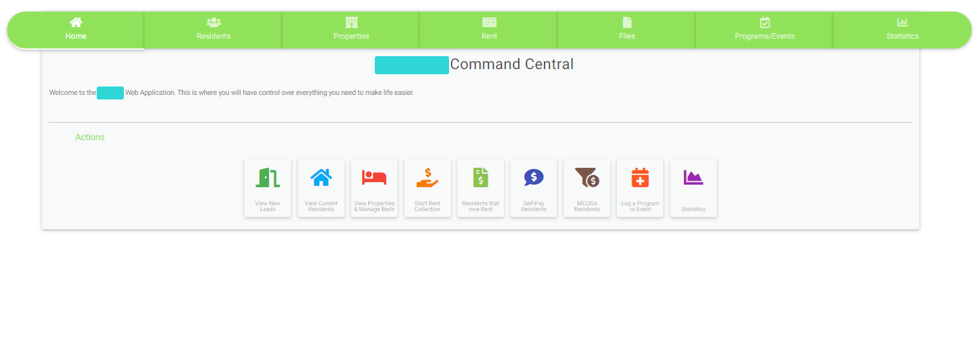The image size is (980, 348).
Task: Click the Command Central page heading
Action: 511,65
